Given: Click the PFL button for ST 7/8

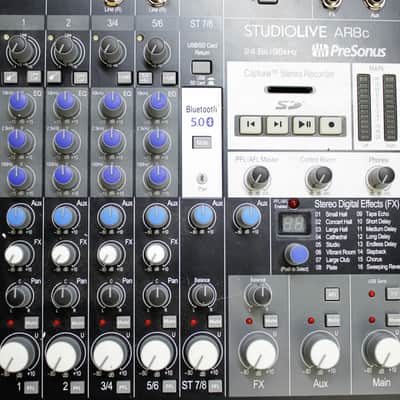Looking at the screenshot, I should click(215, 386).
